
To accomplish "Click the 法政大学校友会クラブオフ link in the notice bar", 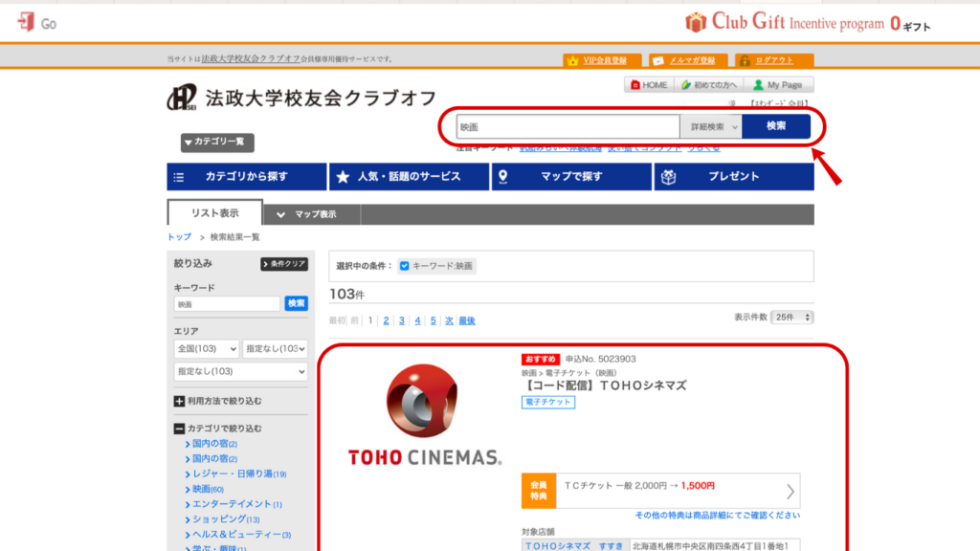I will [251, 58].
